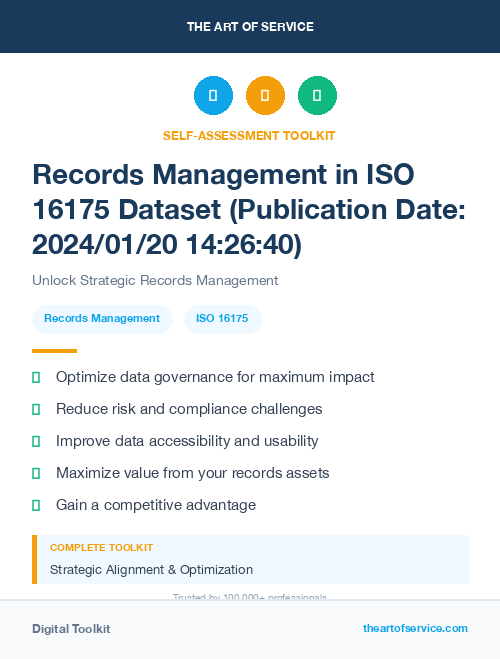Click COMPLETE TOOLKIT heading
The height and width of the screenshot is (659, 500).
[101, 548]
